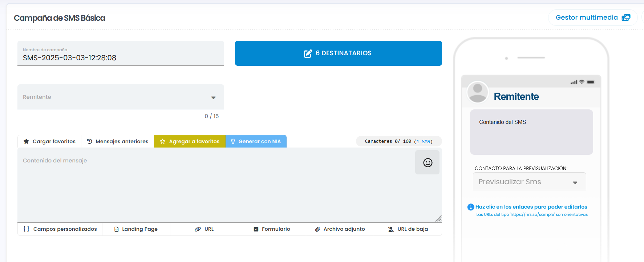The width and height of the screenshot is (644, 262).
Task: Click the message textarea resize handle
Action: pyautogui.click(x=438, y=218)
